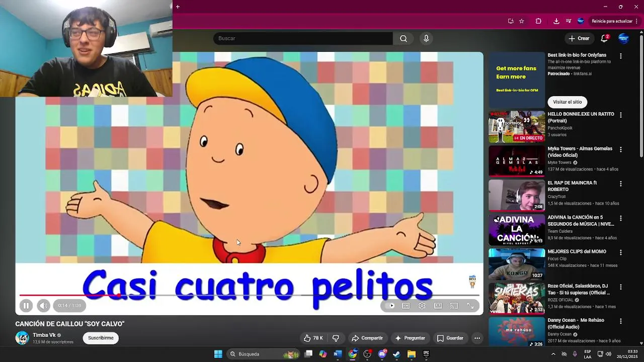Viewport: 644px width, 362px height.
Task: Click Reinicia para actualizar in Chrome
Action: [x=612, y=21]
